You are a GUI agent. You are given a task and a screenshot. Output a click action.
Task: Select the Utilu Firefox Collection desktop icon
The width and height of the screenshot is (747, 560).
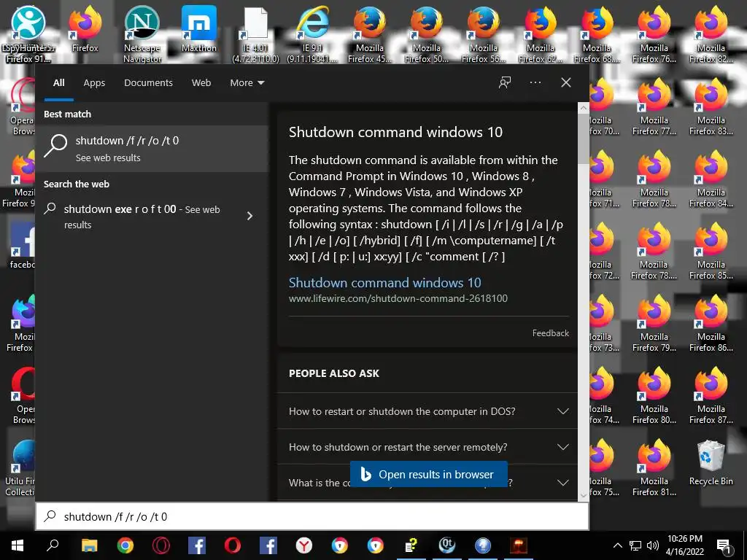click(x=19, y=469)
